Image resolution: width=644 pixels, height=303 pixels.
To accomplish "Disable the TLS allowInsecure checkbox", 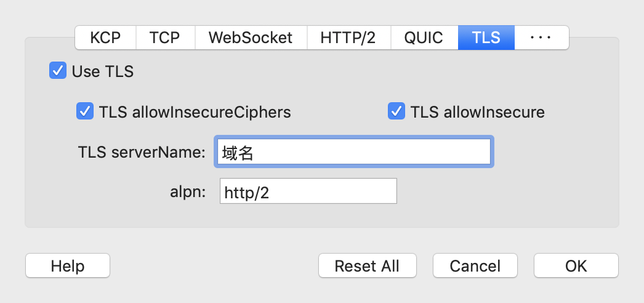I will 396,111.
